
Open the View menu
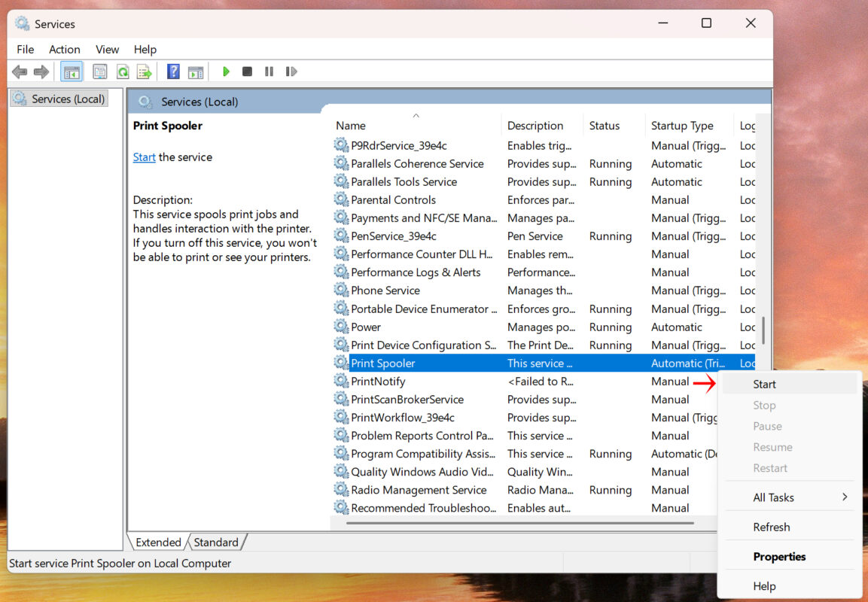coord(107,49)
